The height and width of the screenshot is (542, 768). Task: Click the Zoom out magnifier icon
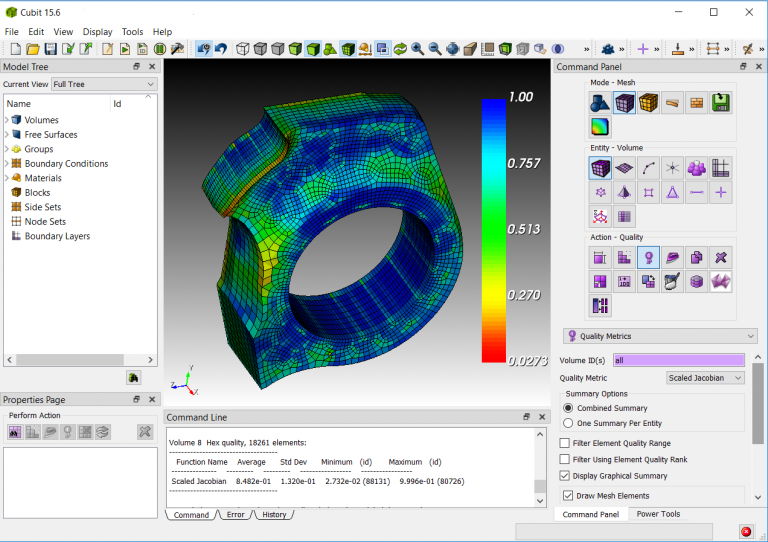[435, 49]
